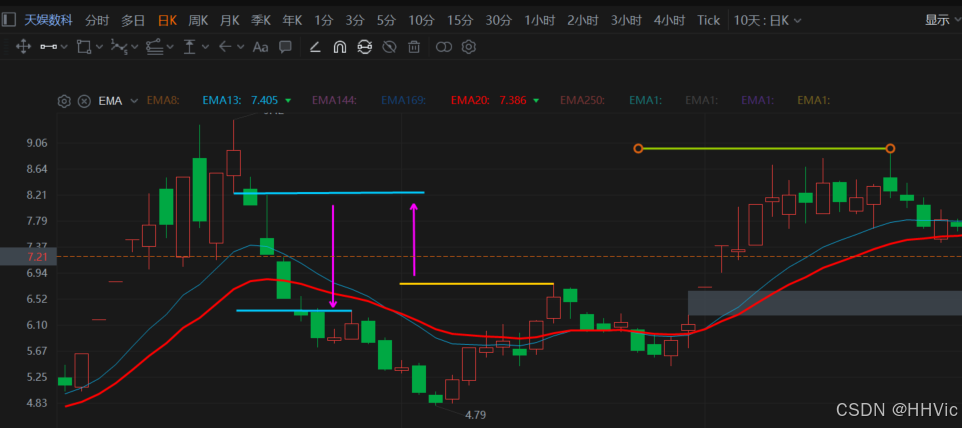Switch to 月K monthly tab
The height and width of the screenshot is (428, 962).
click(229, 21)
